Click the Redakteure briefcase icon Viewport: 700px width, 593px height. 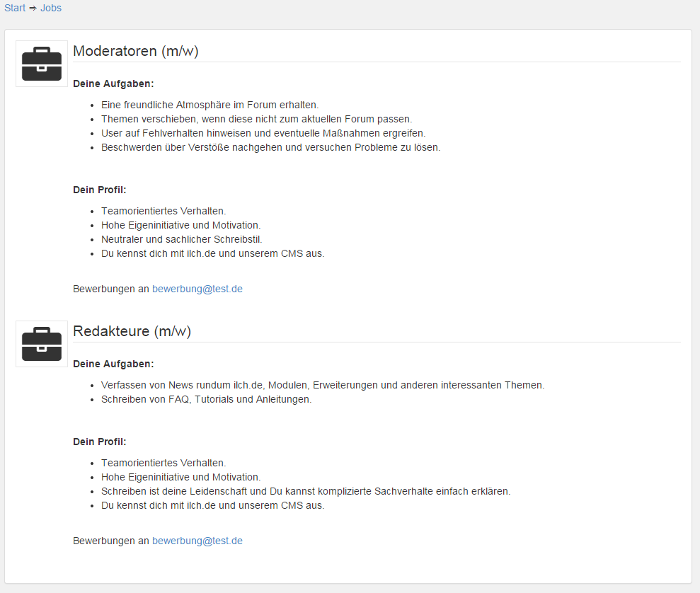[x=42, y=344]
